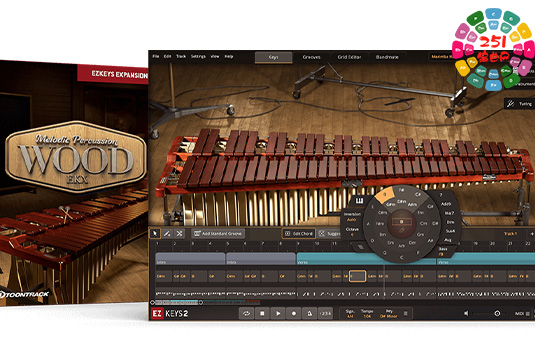Viewport: 535px width, 363px height.
Task: Select the second Intro song part
Action: [x=261, y=259]
